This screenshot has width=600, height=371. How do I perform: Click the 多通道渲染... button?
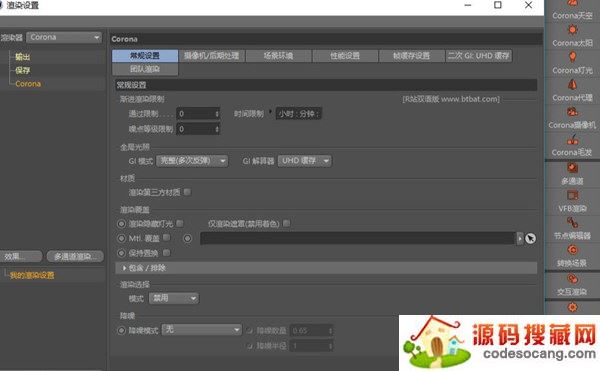[75, 256]
